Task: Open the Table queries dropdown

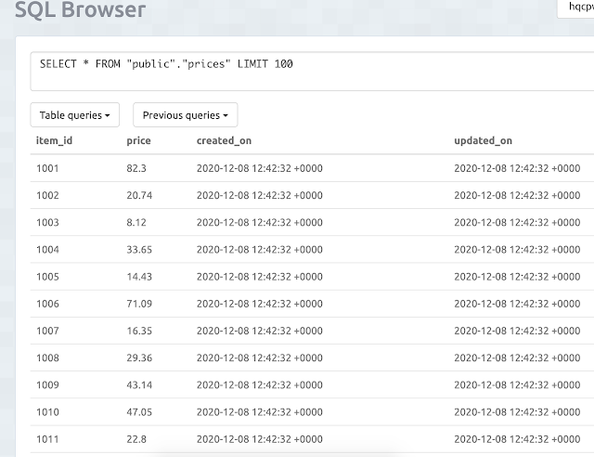Action: pos(75,115)
